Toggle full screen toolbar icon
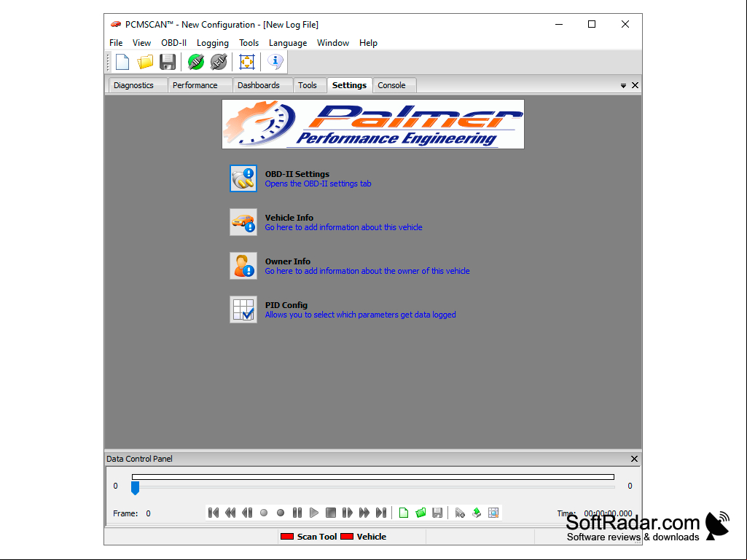747x560 pixels. [x=247, y=62]
